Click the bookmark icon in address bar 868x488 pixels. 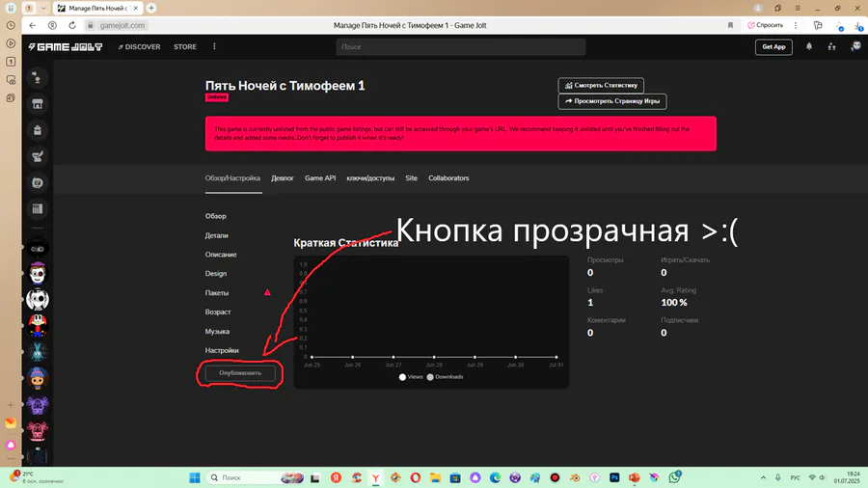pos(730,25)
